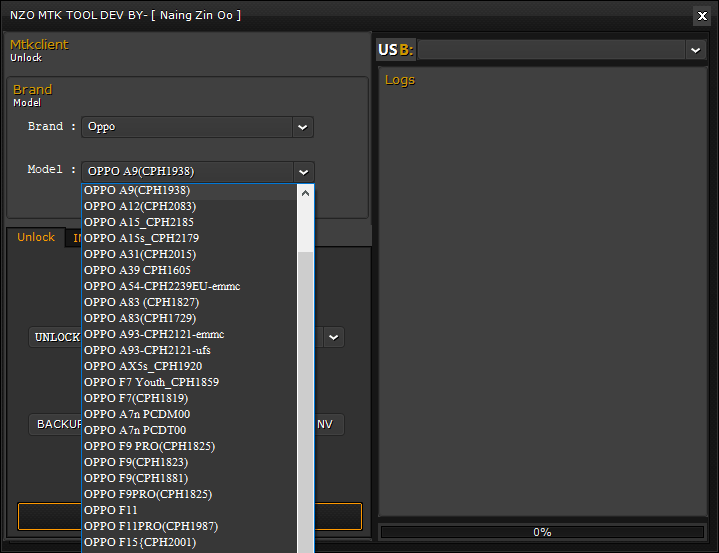The width and height of the screenshot is (719, 553).
Task: Select OPPO A7n PCDM00 from the list
Action: click(137, 414)
